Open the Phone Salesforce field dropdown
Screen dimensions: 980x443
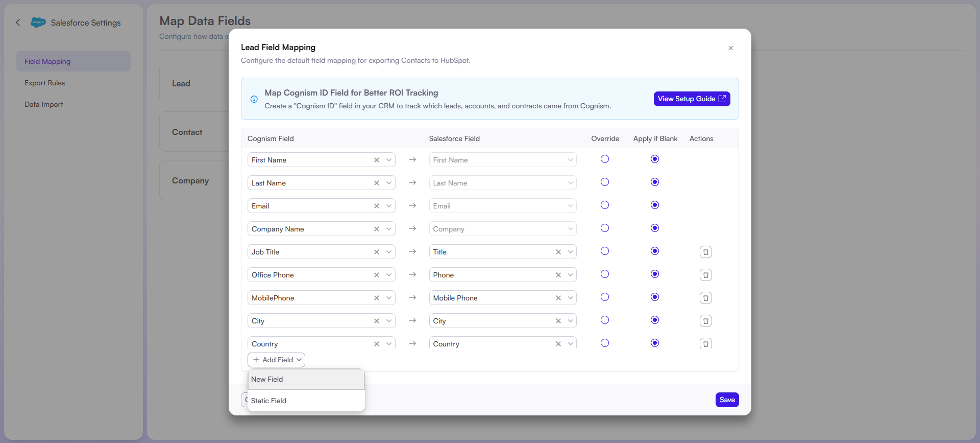pos(570,275)
